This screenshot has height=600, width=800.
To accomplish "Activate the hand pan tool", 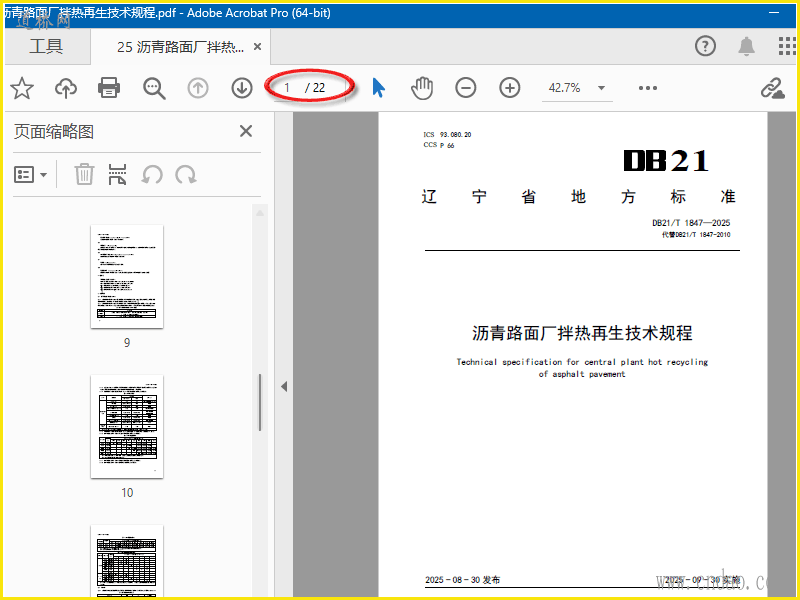I will pyautogui.click(x=422, y=88).
